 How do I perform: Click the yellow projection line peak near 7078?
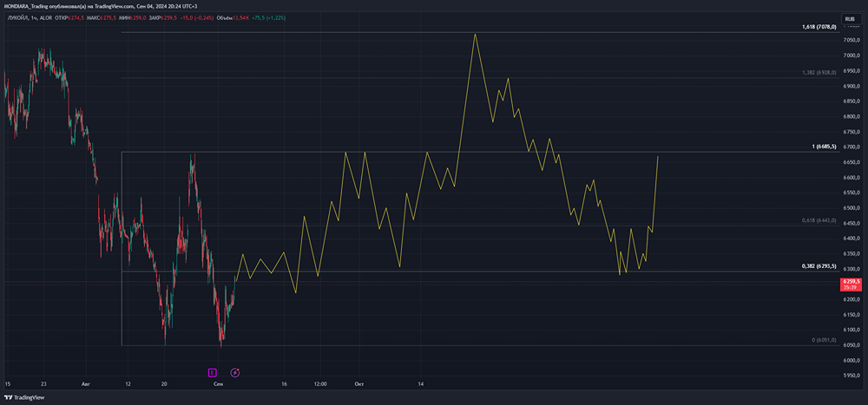(x=475, y=35)
